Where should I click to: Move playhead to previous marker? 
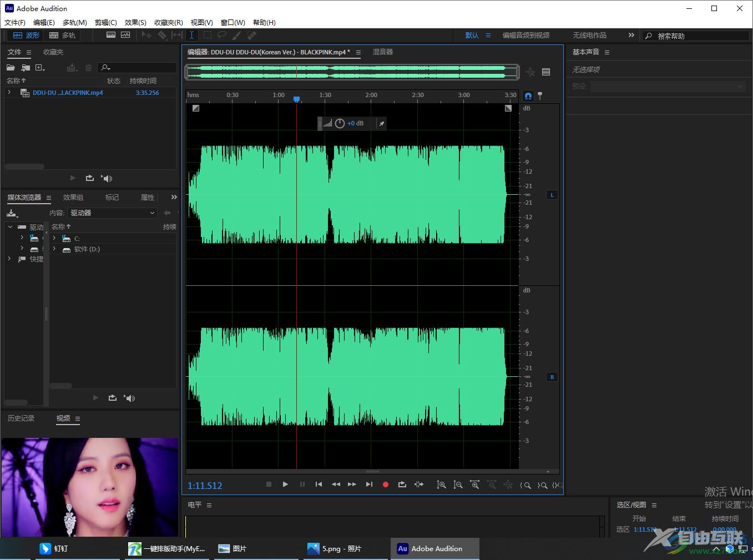click(319, 485)
